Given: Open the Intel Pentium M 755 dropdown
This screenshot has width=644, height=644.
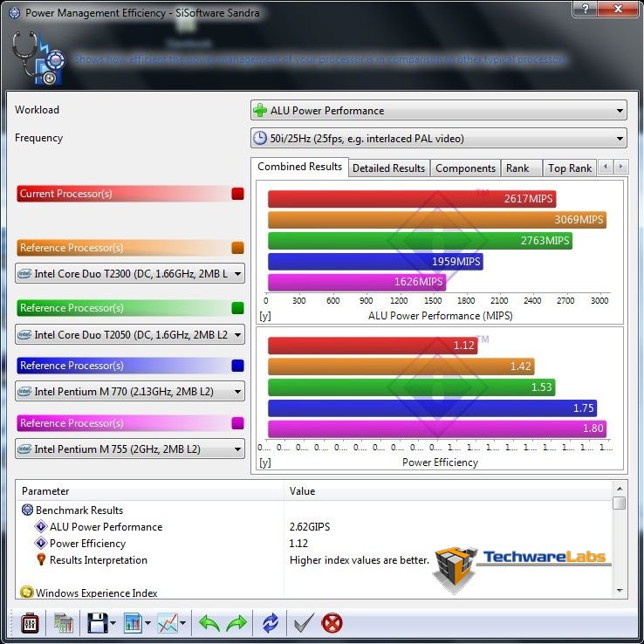Looking at the screenshot, I should coord(130,449).
